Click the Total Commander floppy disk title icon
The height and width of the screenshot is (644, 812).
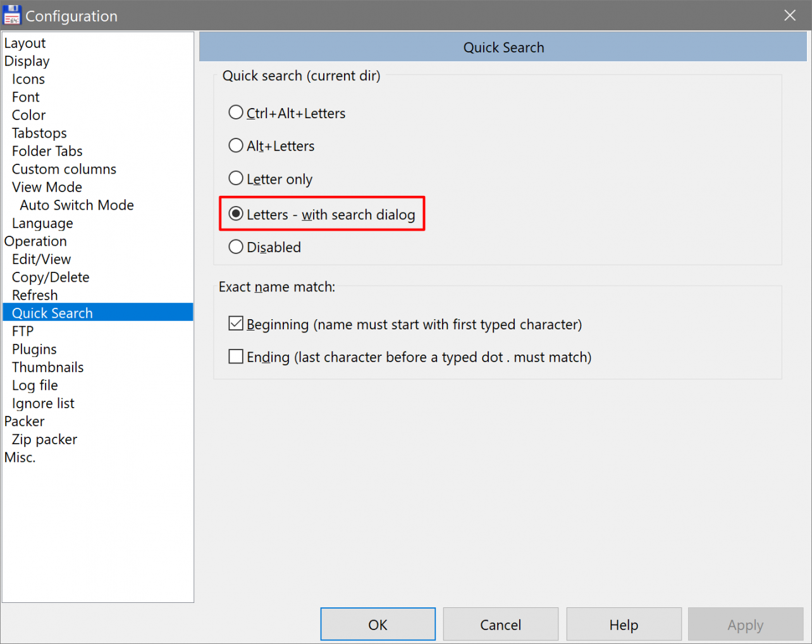(12, 15)
